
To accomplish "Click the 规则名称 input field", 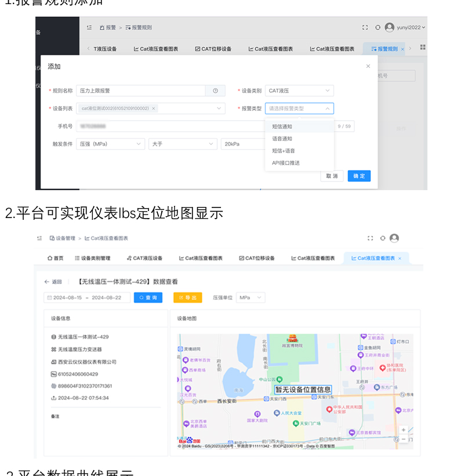I will (x=141, y=90).
